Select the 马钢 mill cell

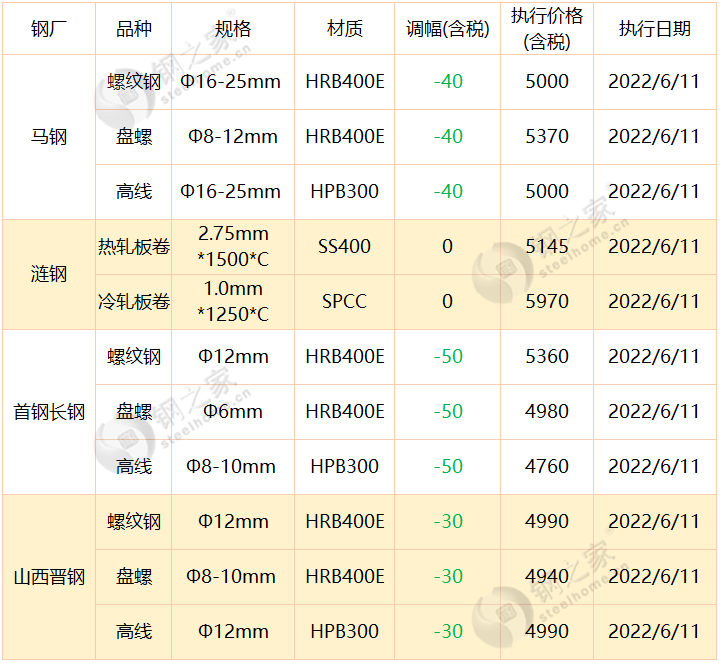click(x=49, y=137)
